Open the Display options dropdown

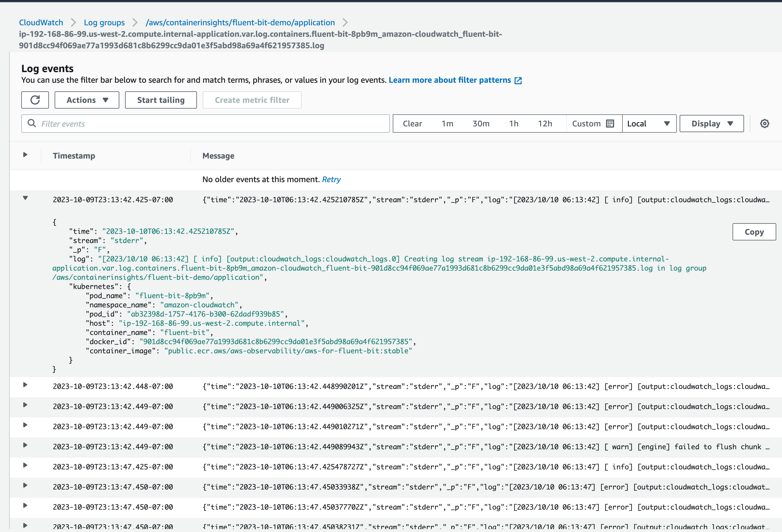(711, 124)
